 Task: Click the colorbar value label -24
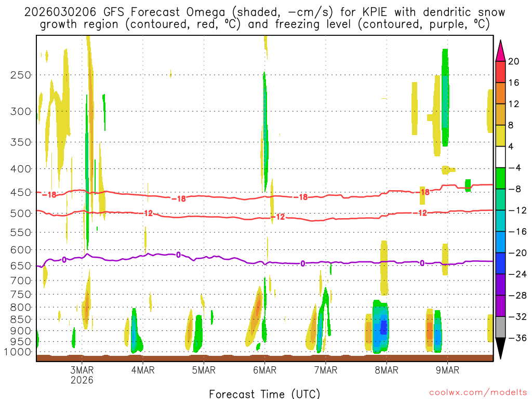pos(517,274)
